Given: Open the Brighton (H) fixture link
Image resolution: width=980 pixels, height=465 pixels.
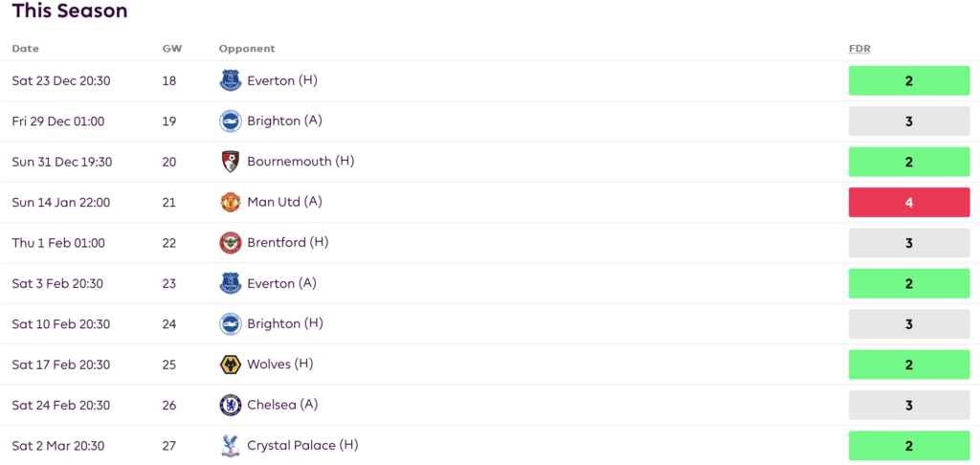Looking at the screenshot, I should click(x=284, y=323).
